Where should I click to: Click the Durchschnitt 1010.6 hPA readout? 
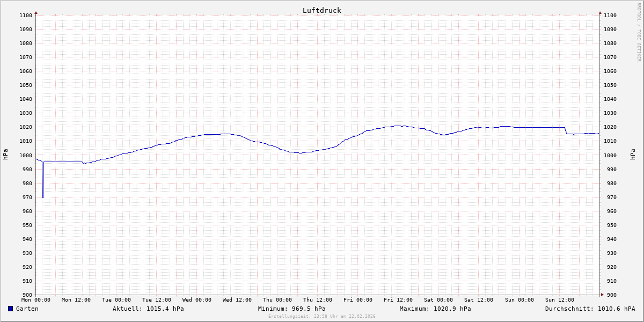click(590, 309)
